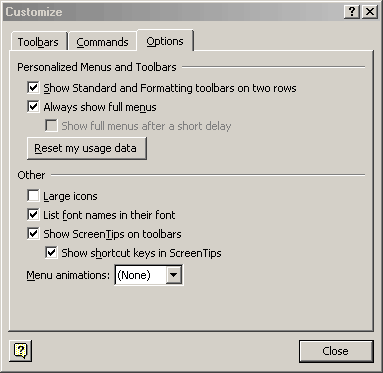Click the question mark title bar button
Screen dimensions: 383x373
pyautogui.click(x=352, y=12)
